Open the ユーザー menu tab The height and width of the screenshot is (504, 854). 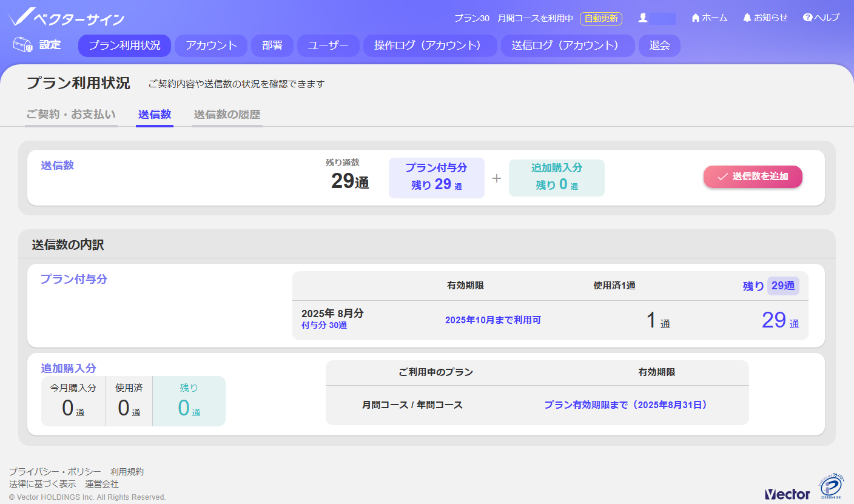tap(328, 45)
